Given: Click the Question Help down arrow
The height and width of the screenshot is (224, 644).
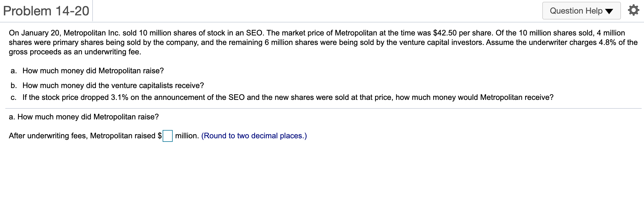Looking at the screenshot, I should (x=609, y=12).
